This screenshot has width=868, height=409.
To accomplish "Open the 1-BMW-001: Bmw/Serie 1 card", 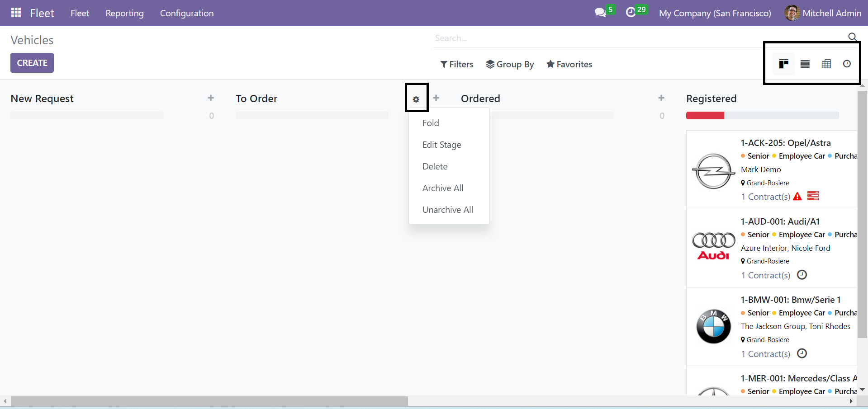I will (x=791, y=300).
